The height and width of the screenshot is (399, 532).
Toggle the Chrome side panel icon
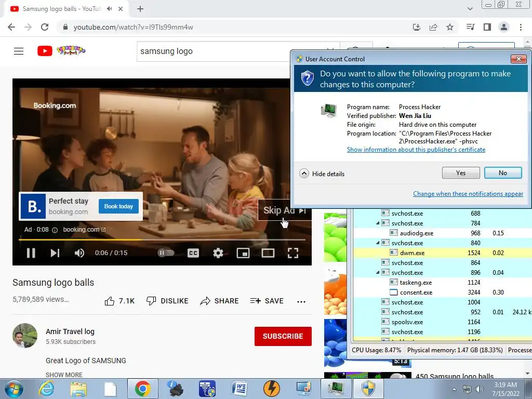[487, 27]
